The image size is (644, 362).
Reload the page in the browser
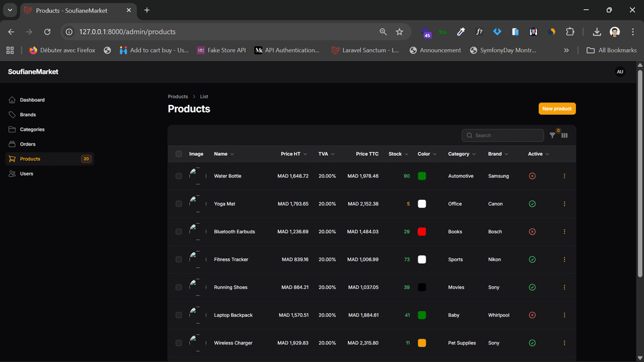tap(47, 31)
